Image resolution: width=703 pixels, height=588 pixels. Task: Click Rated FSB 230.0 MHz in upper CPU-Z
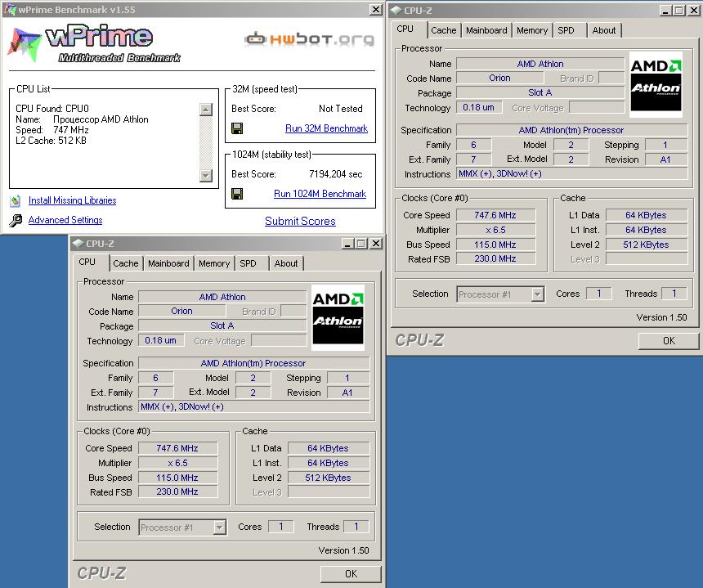495,258
